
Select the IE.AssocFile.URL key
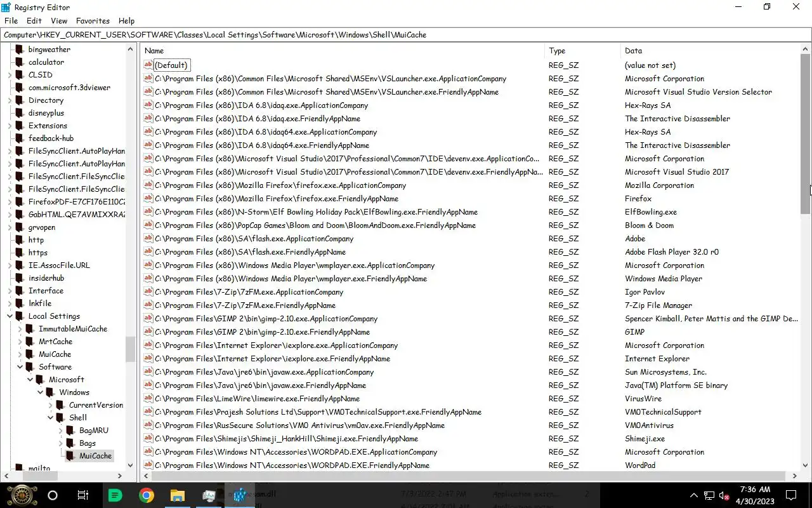pyautogui.click(x=59, y=265)
